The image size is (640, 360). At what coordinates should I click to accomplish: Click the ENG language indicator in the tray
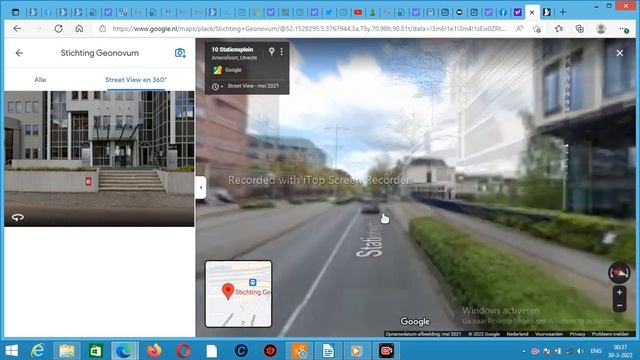[596, 351]
